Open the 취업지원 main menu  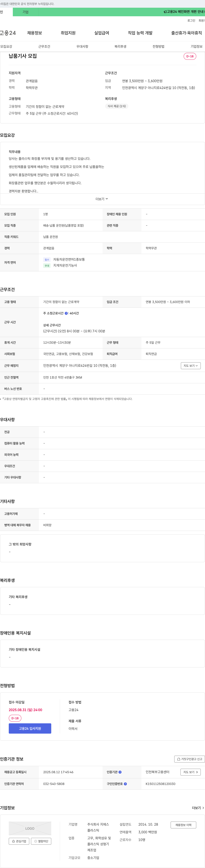[x=68, y=33]
